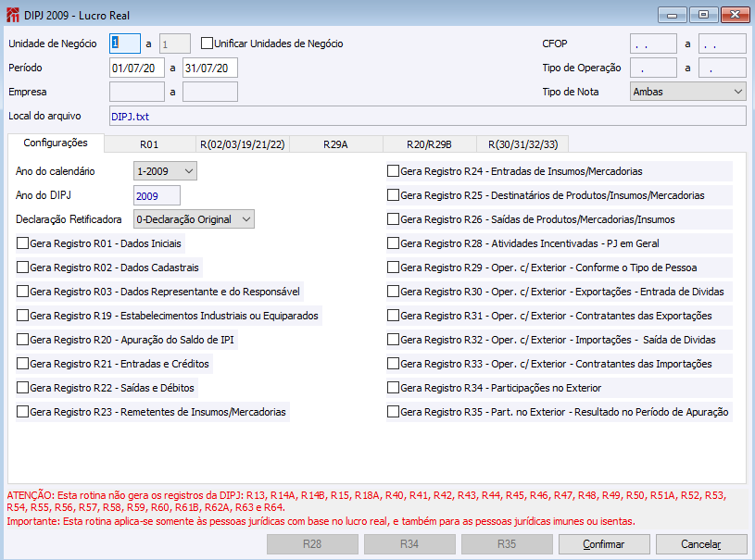
Task: Switch to the Configurações tab
Action: [x=56, y=143]
